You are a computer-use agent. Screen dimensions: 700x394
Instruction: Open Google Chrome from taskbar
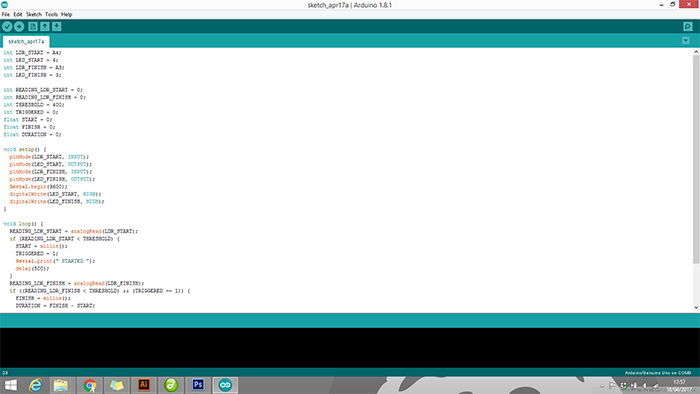coord(90,385)
